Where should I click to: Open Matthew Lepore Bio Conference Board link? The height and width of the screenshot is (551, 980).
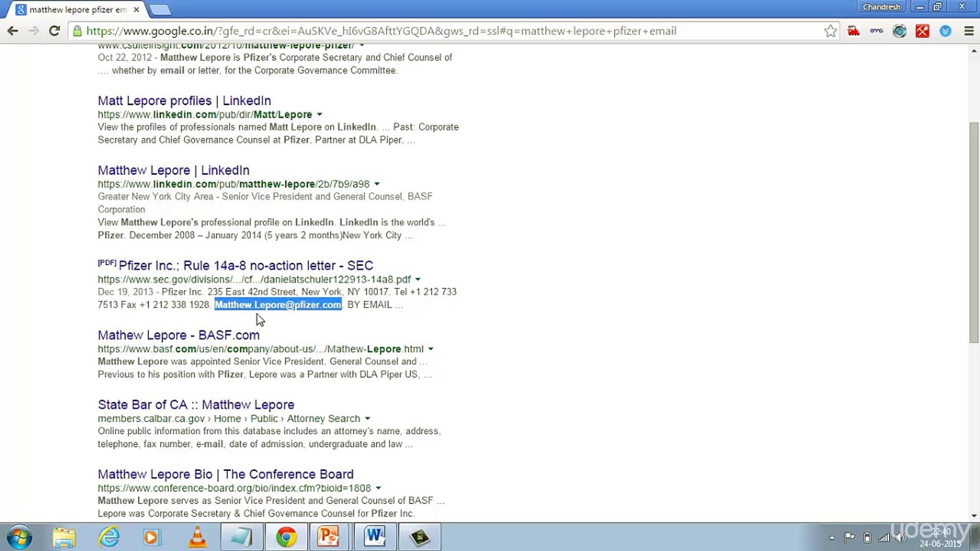coord(226,474)
